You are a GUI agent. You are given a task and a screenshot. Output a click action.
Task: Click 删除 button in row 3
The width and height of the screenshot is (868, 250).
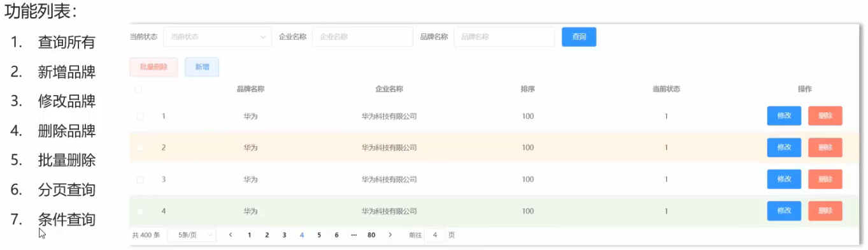click(825, 179)
